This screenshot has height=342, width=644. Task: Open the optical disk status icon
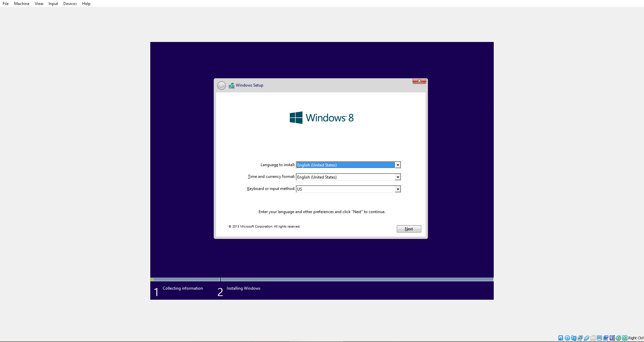coord(567,338)
